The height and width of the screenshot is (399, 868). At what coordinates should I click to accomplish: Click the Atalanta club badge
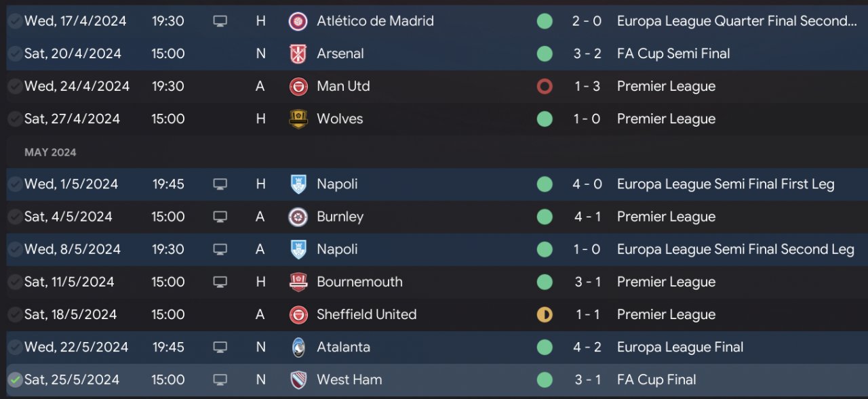coord(298,347)
